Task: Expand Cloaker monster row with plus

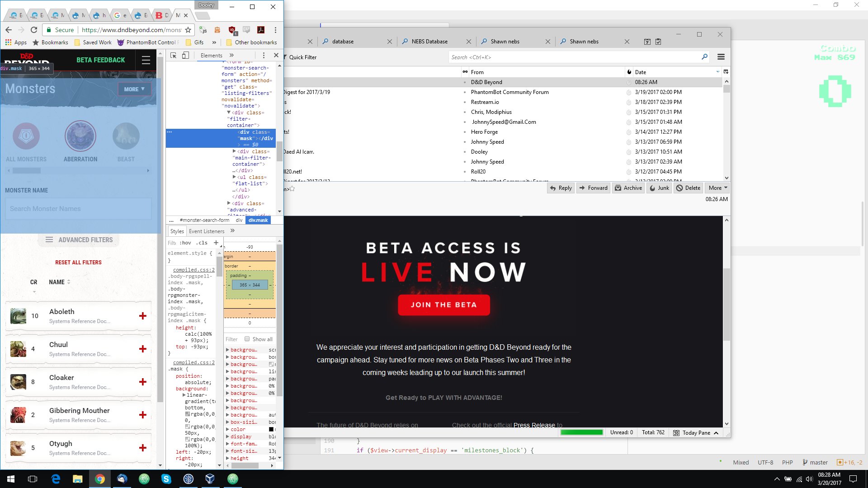Action: [x=143, y=382]
